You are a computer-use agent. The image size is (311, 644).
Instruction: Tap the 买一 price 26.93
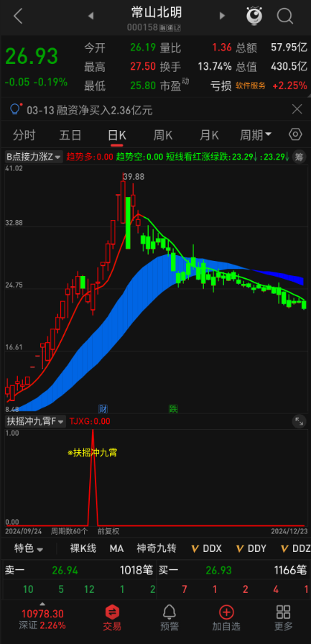click(218, 571)
